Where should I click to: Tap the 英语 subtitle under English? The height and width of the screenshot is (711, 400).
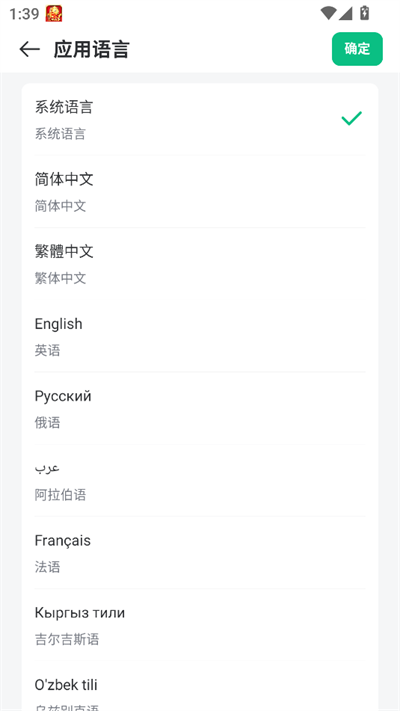[x=48, y=350]
